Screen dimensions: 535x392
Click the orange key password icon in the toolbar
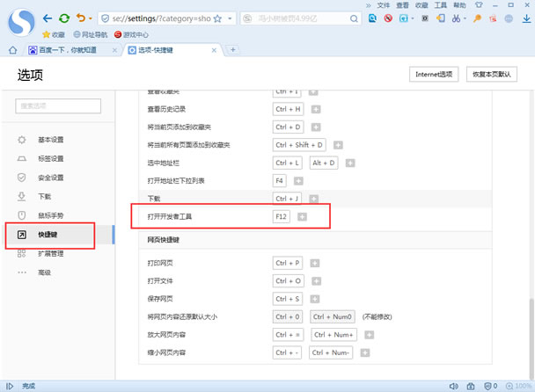pyautogui.click(x=477, y=18)
